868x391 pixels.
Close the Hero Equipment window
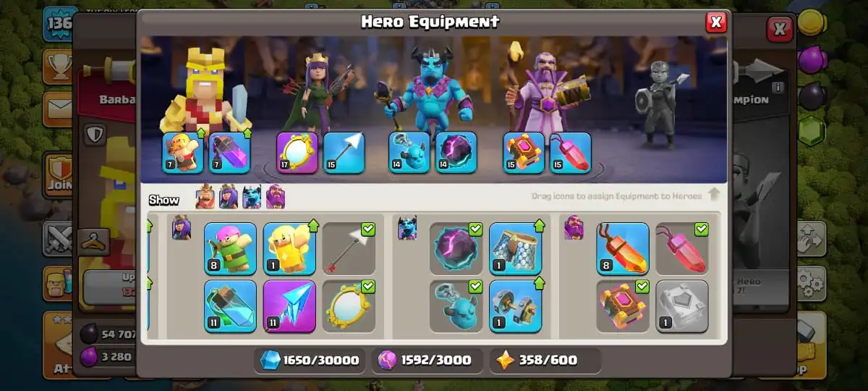(716, 22)
